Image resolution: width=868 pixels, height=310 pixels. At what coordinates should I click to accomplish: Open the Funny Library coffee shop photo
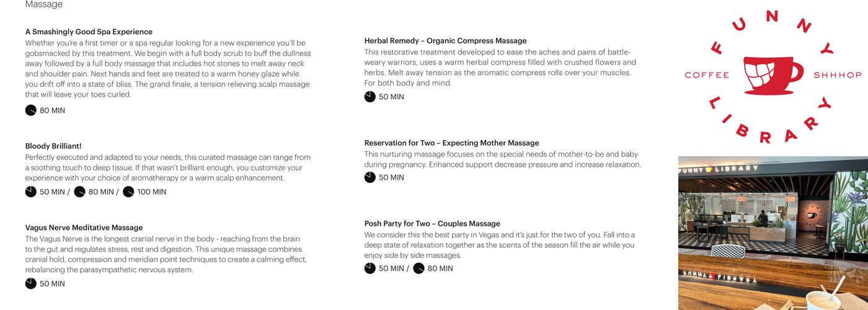pos(773,233)
